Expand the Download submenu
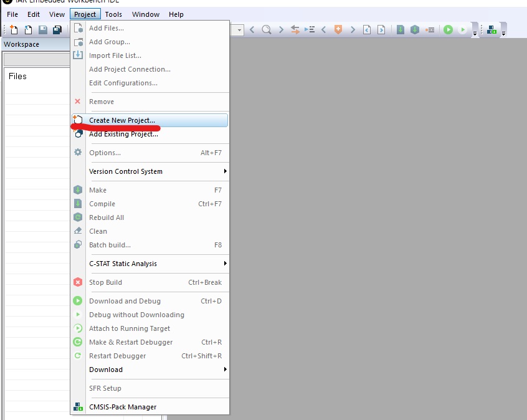 point(150,370)
